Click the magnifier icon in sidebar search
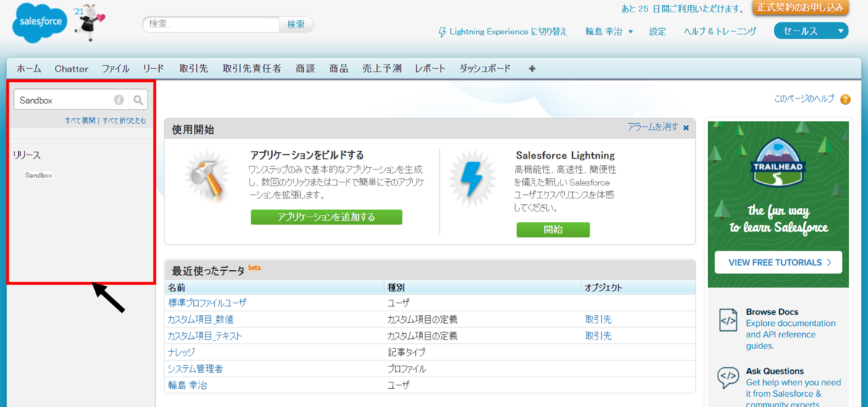This screenshot has width=868, height=407. pos(138,100)
